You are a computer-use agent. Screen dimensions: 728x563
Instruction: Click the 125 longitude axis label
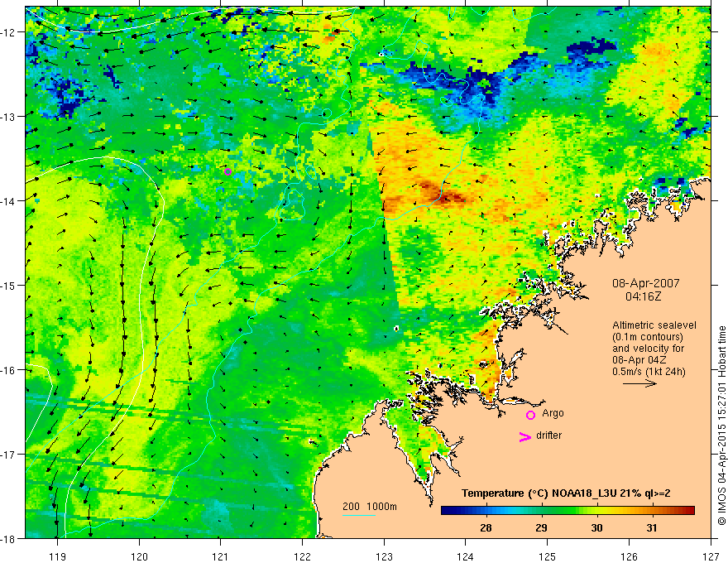click(548, 556)
